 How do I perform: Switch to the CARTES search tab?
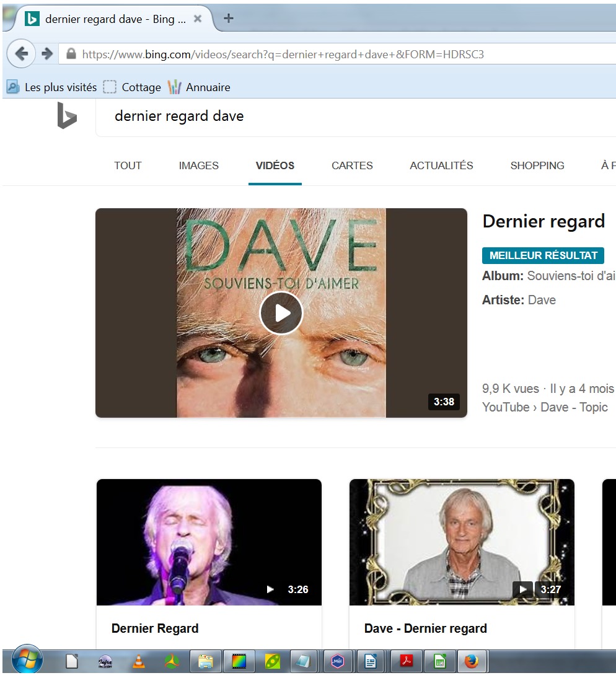(x=352, y=165)
